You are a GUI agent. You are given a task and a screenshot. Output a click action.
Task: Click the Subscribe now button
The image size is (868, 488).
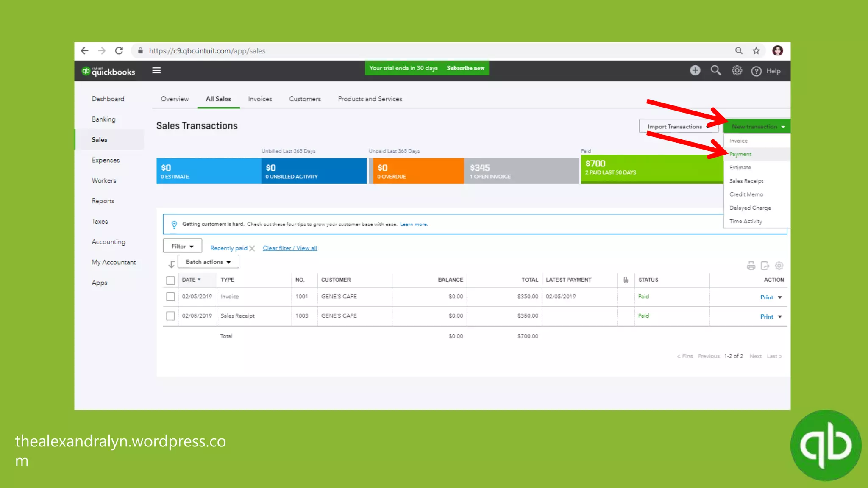click(x=465, y=68)
